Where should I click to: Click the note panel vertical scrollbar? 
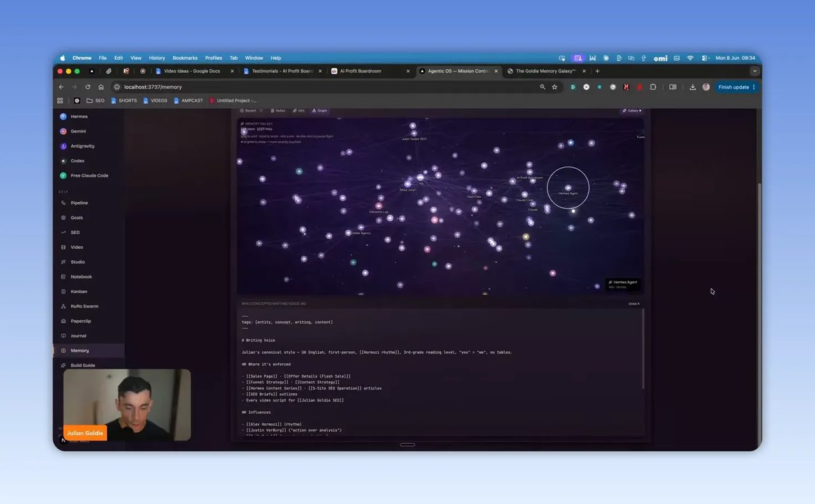(643, 348)
